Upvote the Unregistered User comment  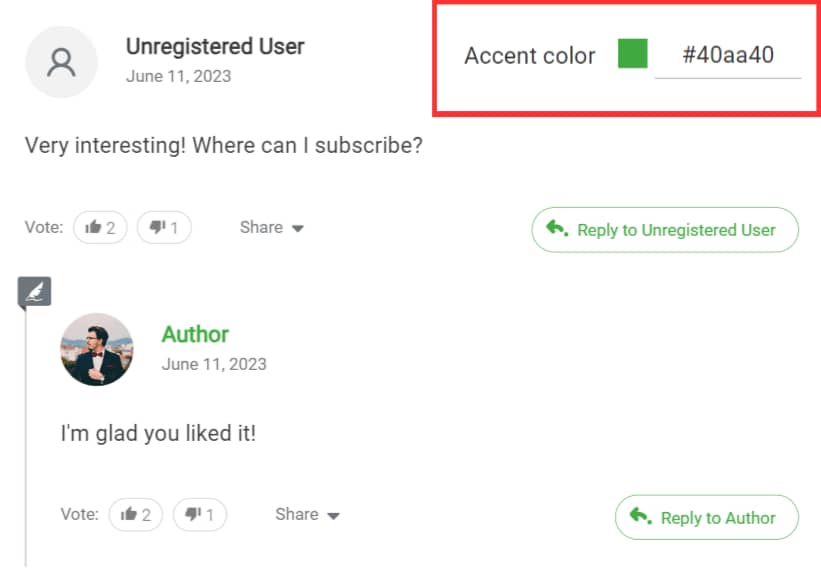tap(100, 228)
